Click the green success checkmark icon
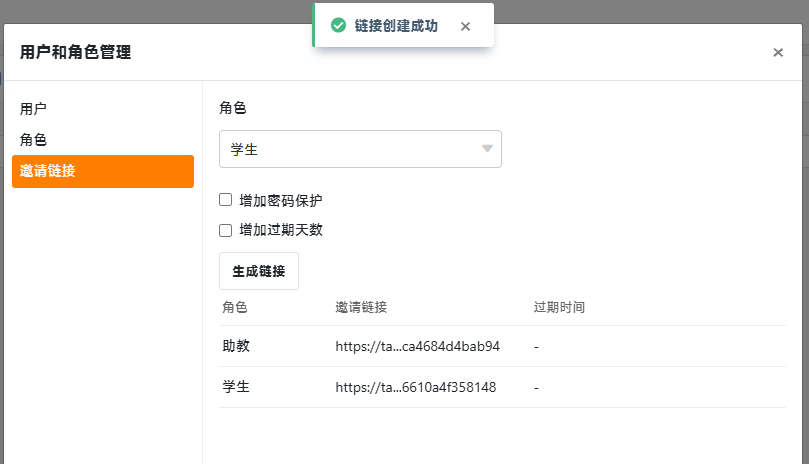This screenshot has height=464, width=809. coord(338,25)
